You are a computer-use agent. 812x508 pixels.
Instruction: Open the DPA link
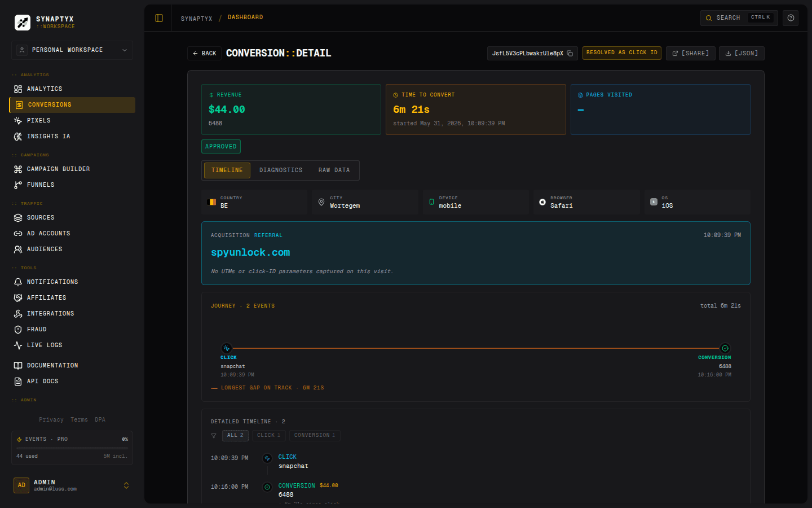pyautogui.click(x=100, y=420)
